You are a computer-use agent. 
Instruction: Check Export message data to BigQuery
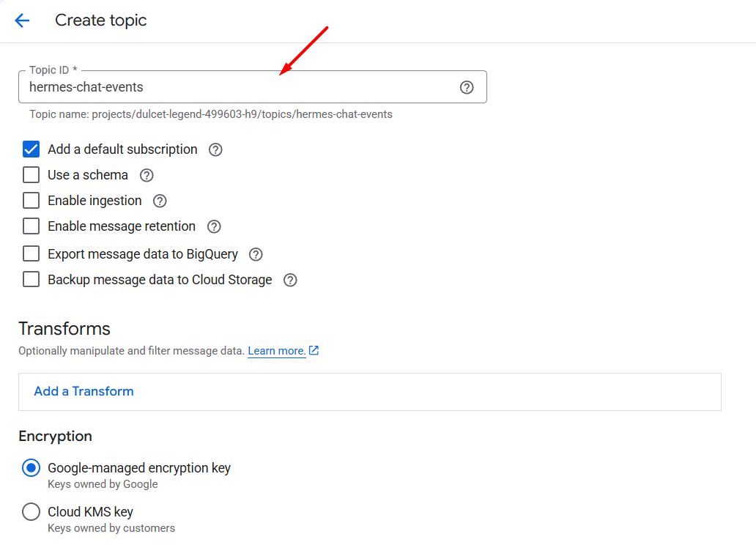(31, 253)
